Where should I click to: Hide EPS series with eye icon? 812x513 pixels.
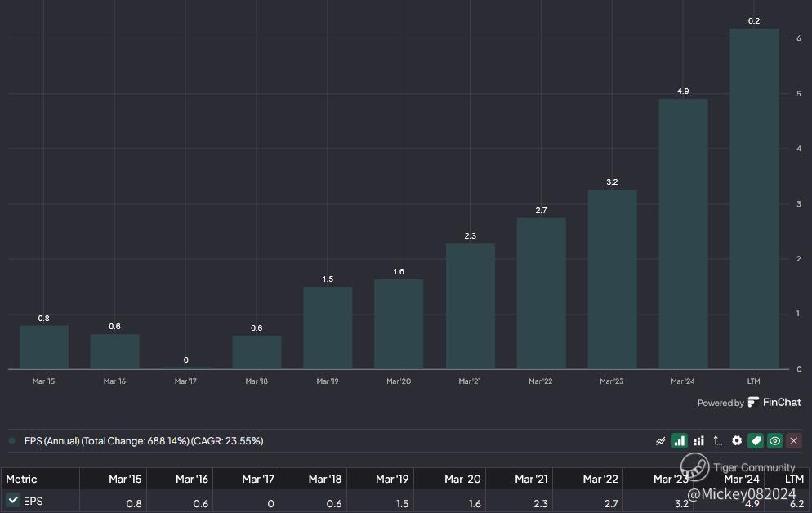774,441
